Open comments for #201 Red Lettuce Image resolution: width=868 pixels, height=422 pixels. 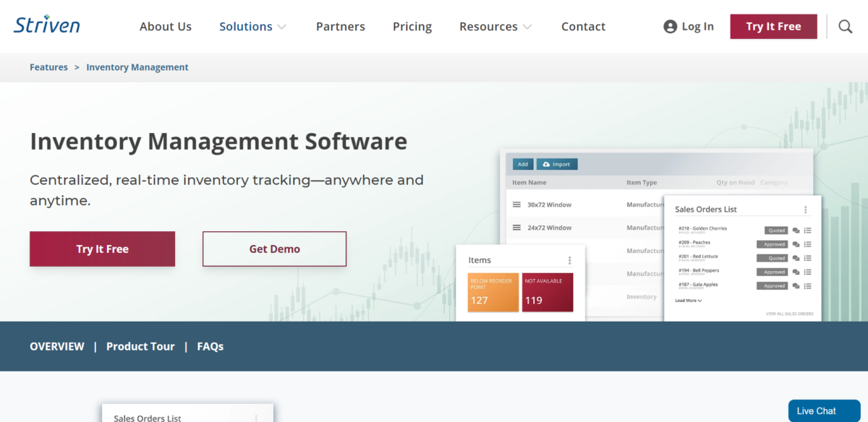(796, 258)
